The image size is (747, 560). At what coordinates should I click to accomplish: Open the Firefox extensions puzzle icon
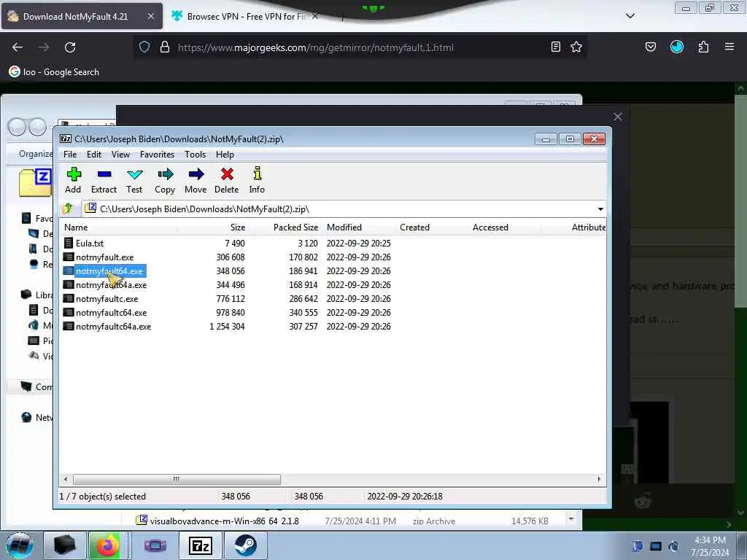click(703, 47)
